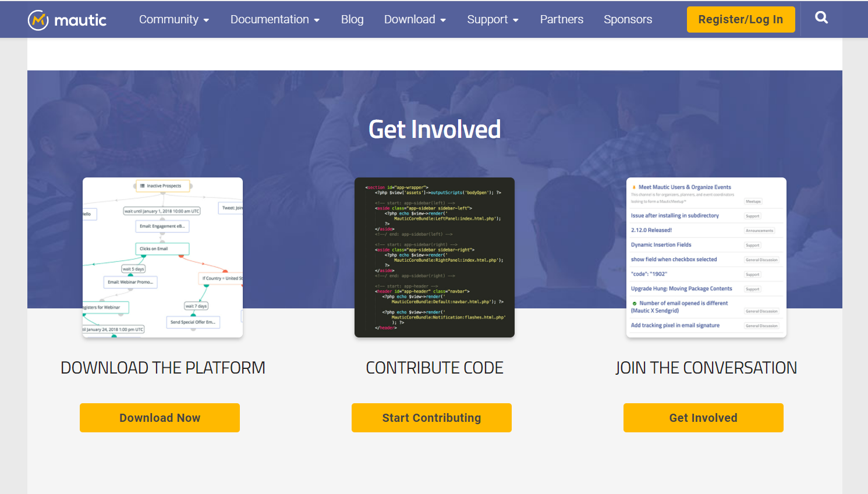The height and width of the screenshot is (494, 868).
Task: Open 'Number of email opened is different' topic
Action: [x=680, y=307]
